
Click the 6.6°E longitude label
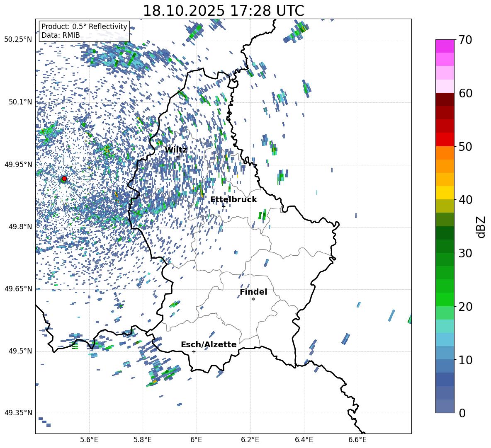[x=357, y=440]
